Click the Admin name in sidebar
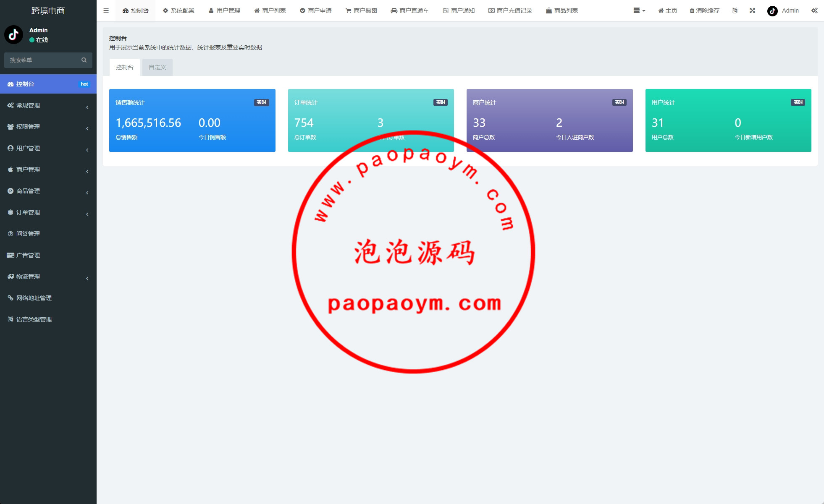Image resolution: width=824 pixels, height=504 pixels. point(38,30)
